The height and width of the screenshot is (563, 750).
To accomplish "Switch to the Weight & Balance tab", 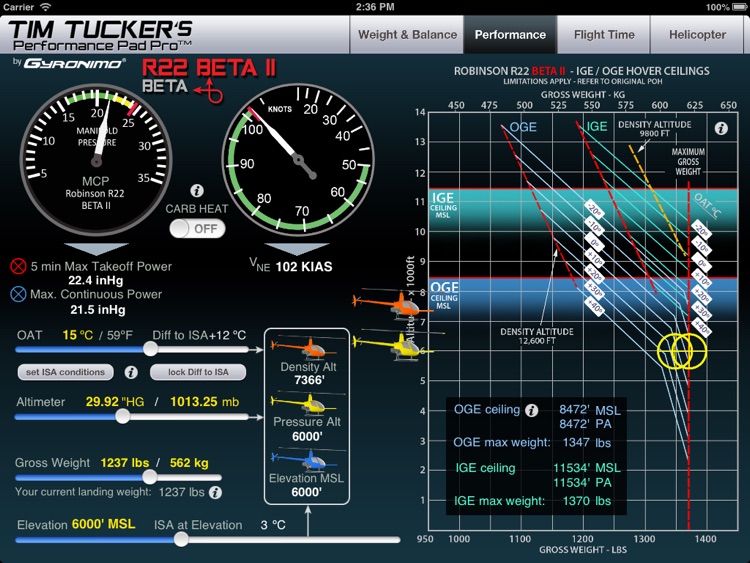I will click(407, 34).
